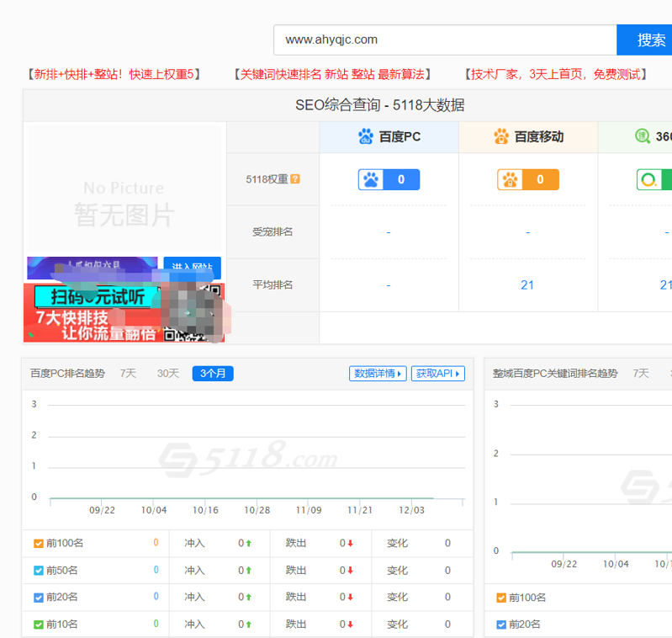Click the green up arrow in 前10名 冲入
672x638 pixels.
(x=249, y=625)
